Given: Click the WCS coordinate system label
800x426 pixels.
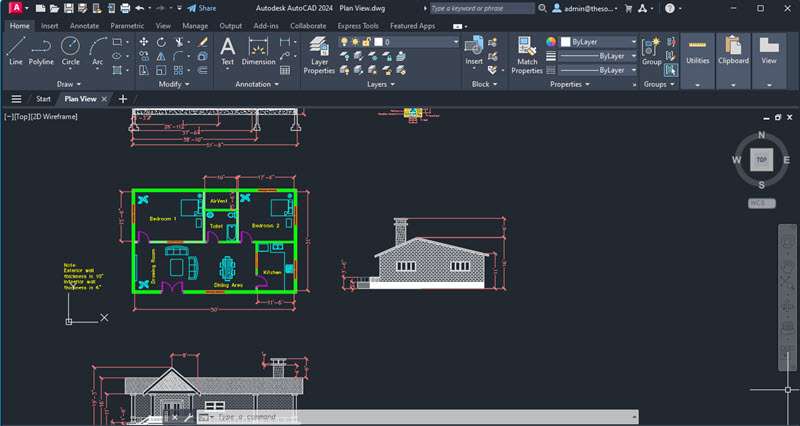Looking at the screenshot, I should [x=761, y=203].
